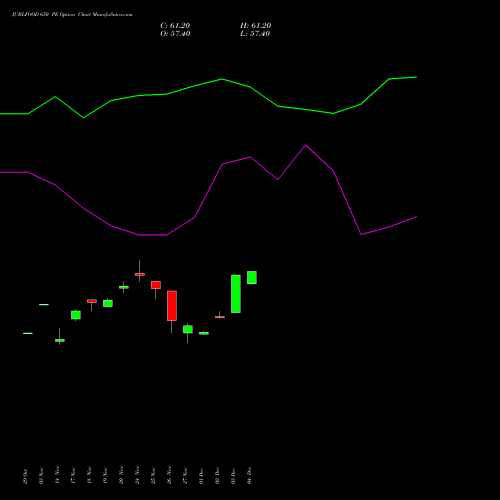Select the low value L: 57.40
Screen dimensions: 500x500
tap(255, 34)
